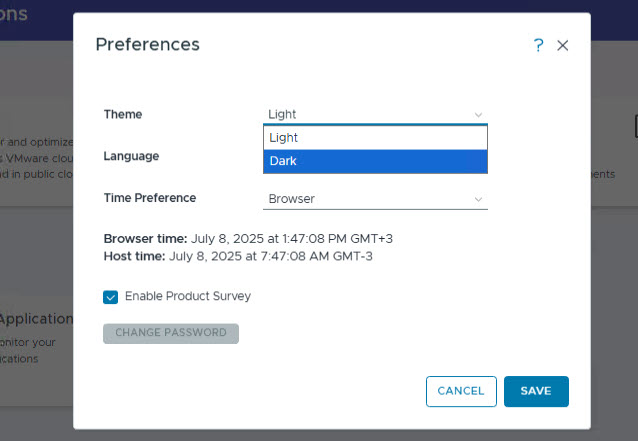The height and width of the screenshot is (441, 638).
Task: Expand the Time Preference dropdown chevron
Action: (x=478, y=199)
